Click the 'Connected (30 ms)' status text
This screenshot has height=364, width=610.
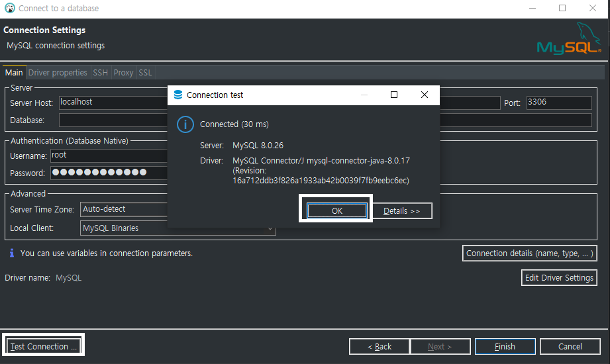pyautogui.click(x=234, y=124)
